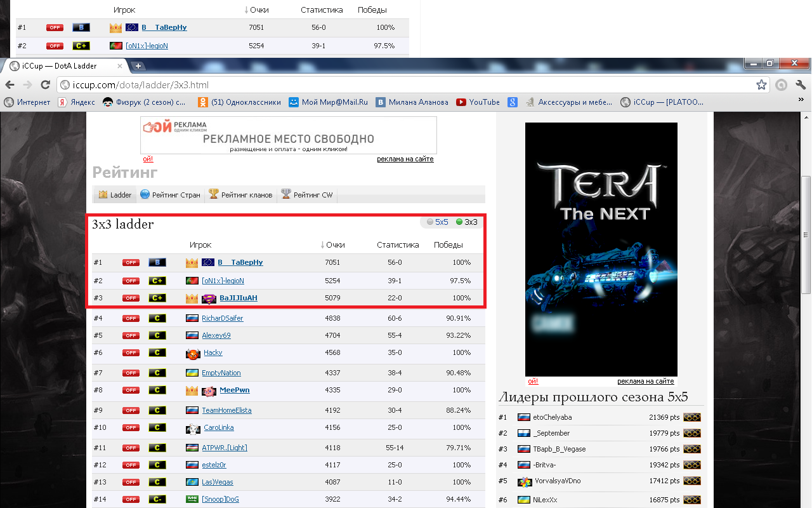The width and height of the screenshot is (812, 508).
Task: Open player profile B__TaBepHy in the ladder
Action: click(240, 262)
